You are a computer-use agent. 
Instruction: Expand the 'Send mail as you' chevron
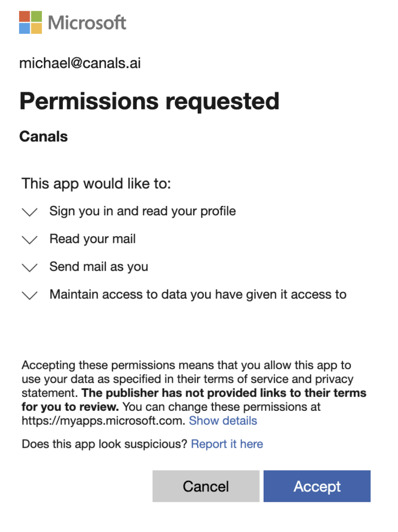click(x=29, y=268)
